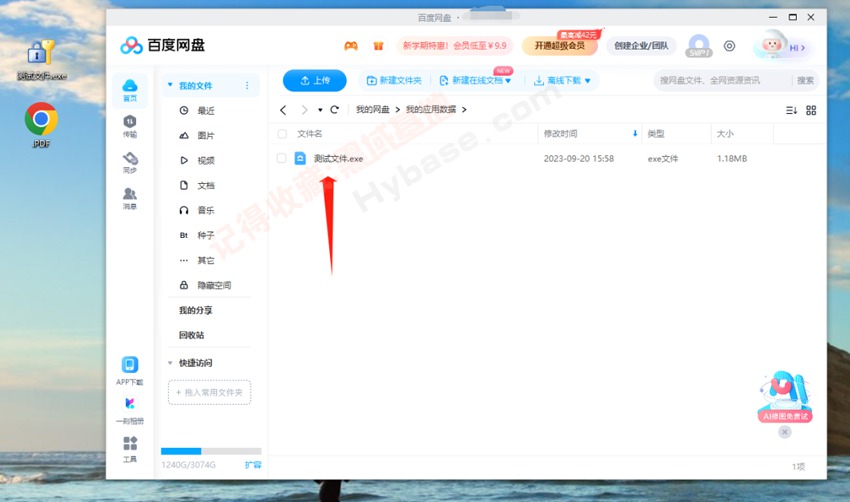Screen dimensions: 850x502
Task: Open the 同步 sync sidebar icon
Action: pos(130,162)
